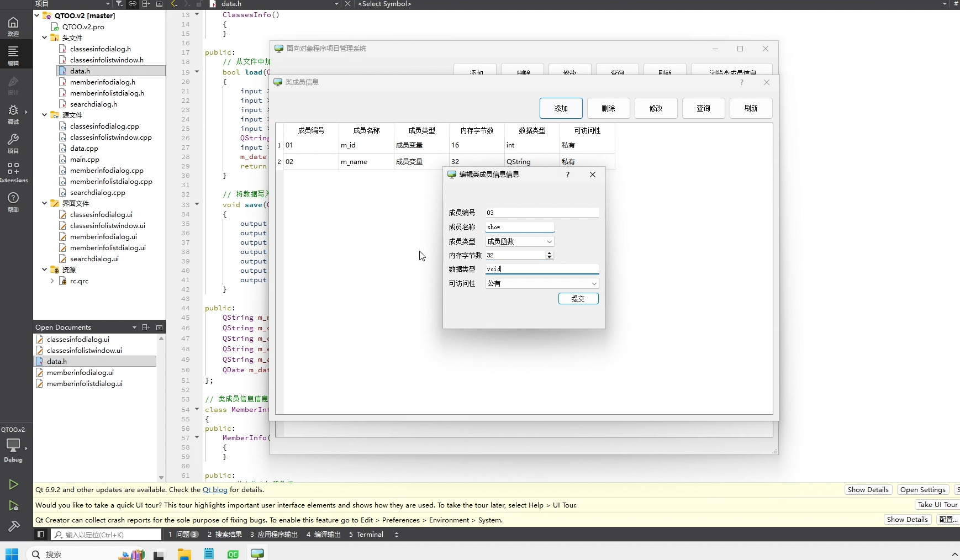Click the close-panel icon in Projects header
This screenshot has width=960, height=560.
click(159, 4)
